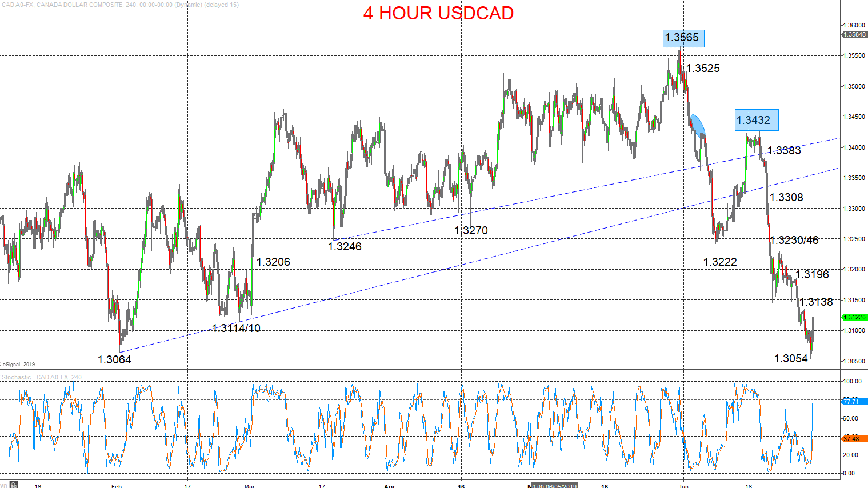Click the 1.3525 price annotation

[703, 68]
